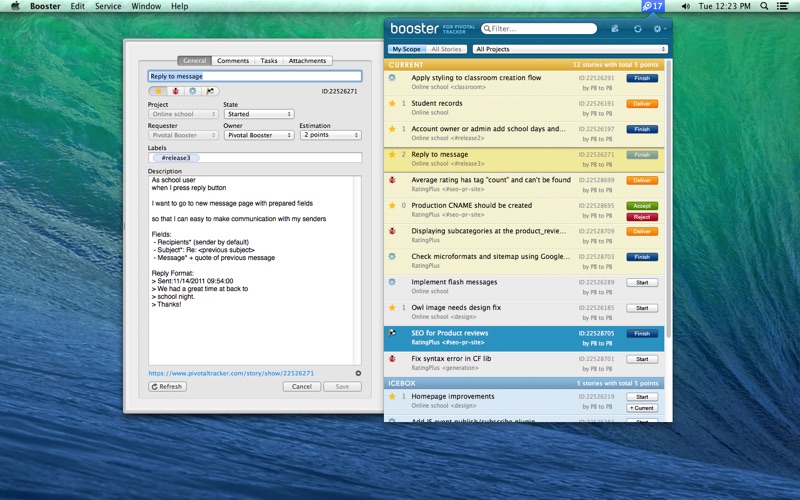Viewport: 800px width, 500px height.
Task: Click Refresh button in story dialog
Action: 167,387
